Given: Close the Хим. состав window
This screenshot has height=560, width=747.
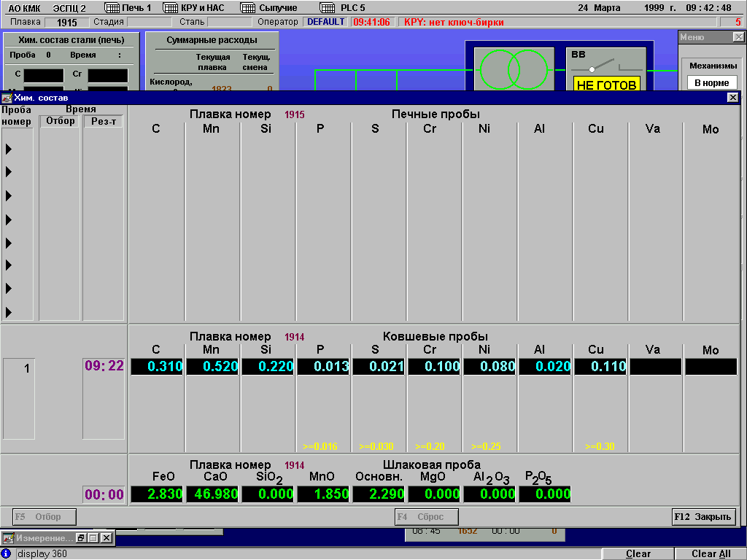Looking at the screenshot, I should pos(732,97).
